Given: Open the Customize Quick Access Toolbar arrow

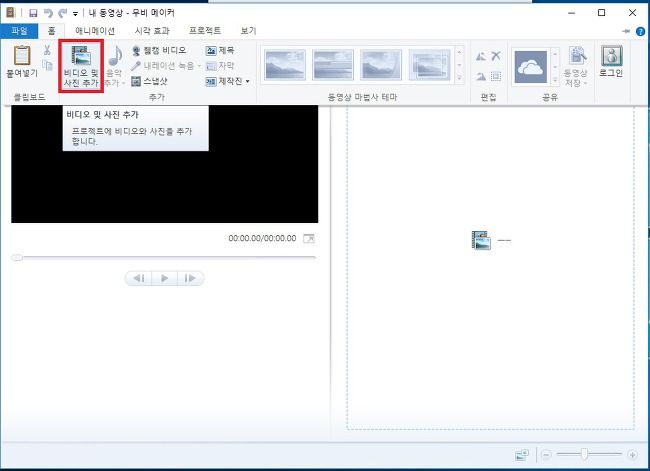Looking at the screenshot, I should click(x=75, y=14).
